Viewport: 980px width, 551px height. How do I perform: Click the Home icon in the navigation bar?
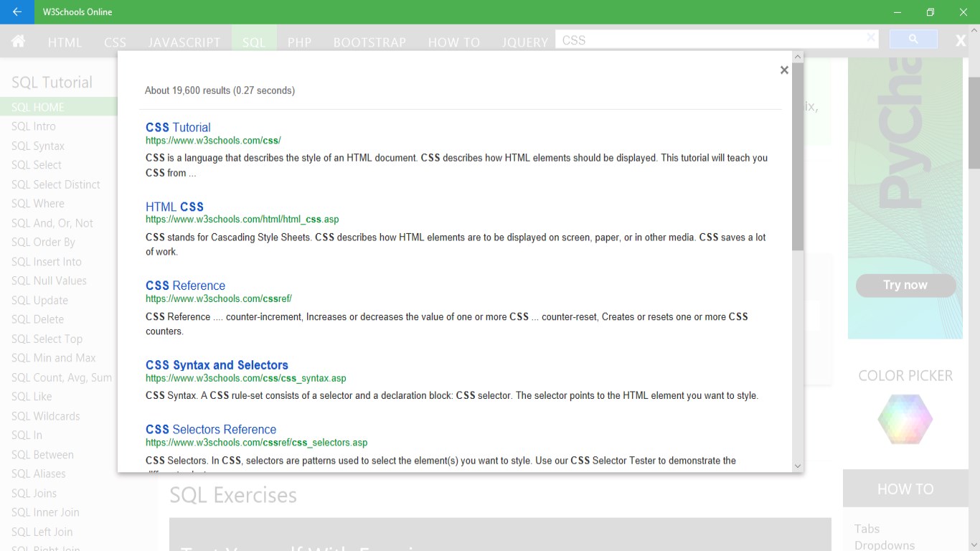coord(19,42)
